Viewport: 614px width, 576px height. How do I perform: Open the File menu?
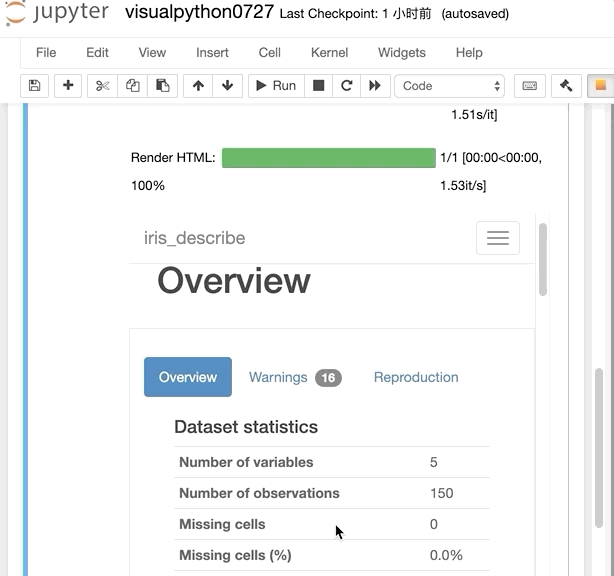coord(46,52)
